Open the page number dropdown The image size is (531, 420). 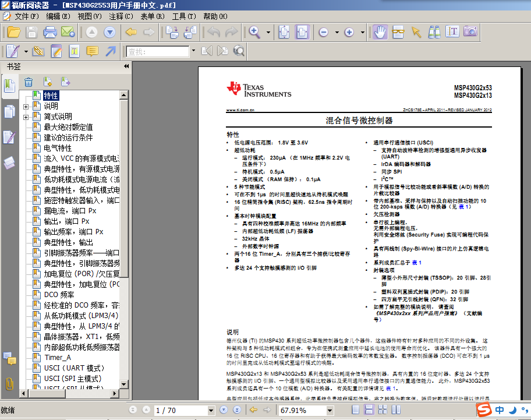211,411
